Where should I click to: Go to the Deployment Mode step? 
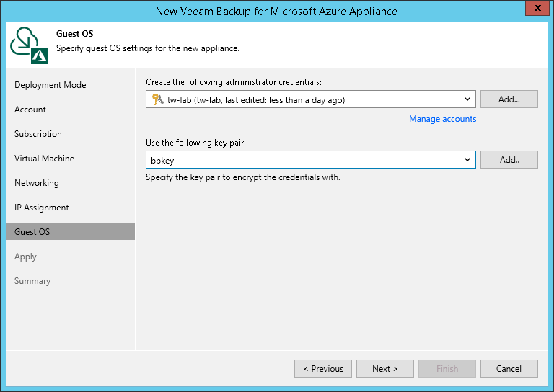pos(50,85)
